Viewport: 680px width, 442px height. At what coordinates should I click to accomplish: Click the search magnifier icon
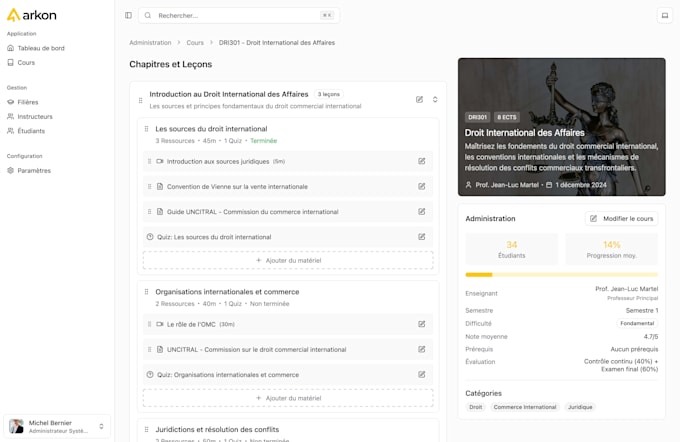pos(148,15)
